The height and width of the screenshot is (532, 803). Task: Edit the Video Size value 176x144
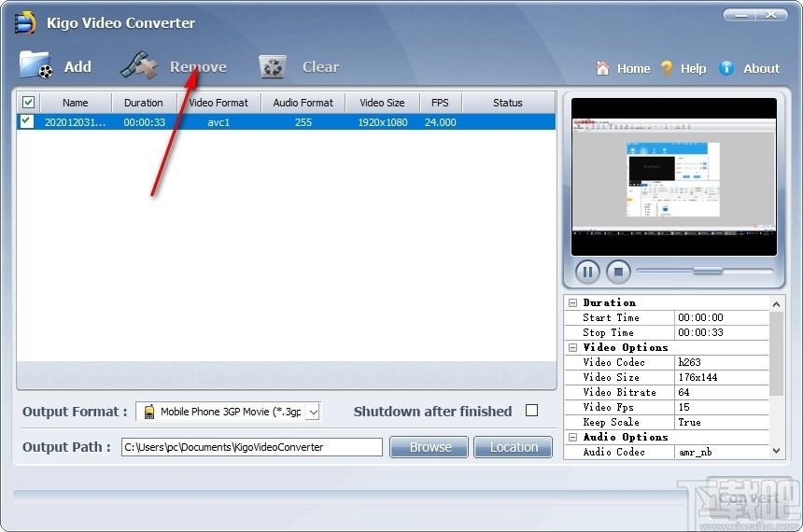[x=722, y=377]
